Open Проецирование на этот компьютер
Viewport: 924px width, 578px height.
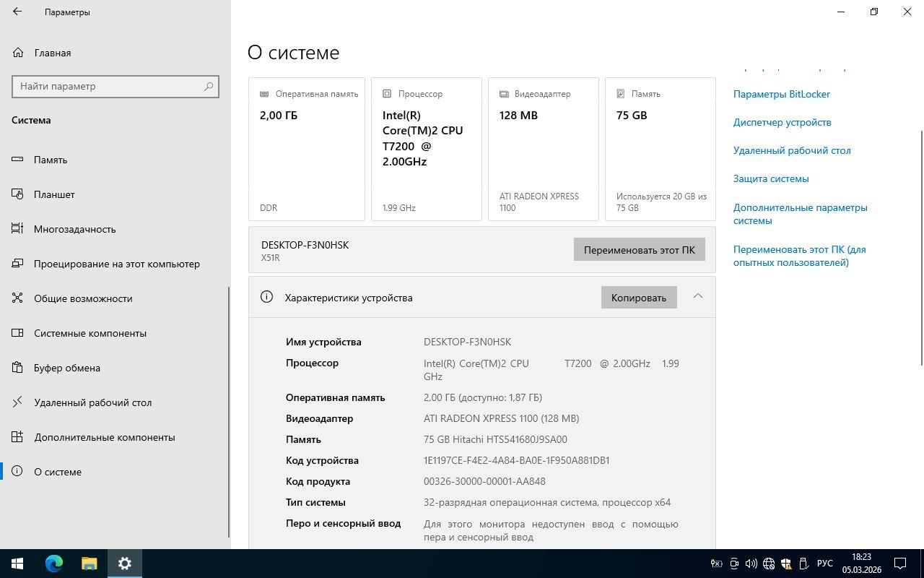(x=115, y=264)
